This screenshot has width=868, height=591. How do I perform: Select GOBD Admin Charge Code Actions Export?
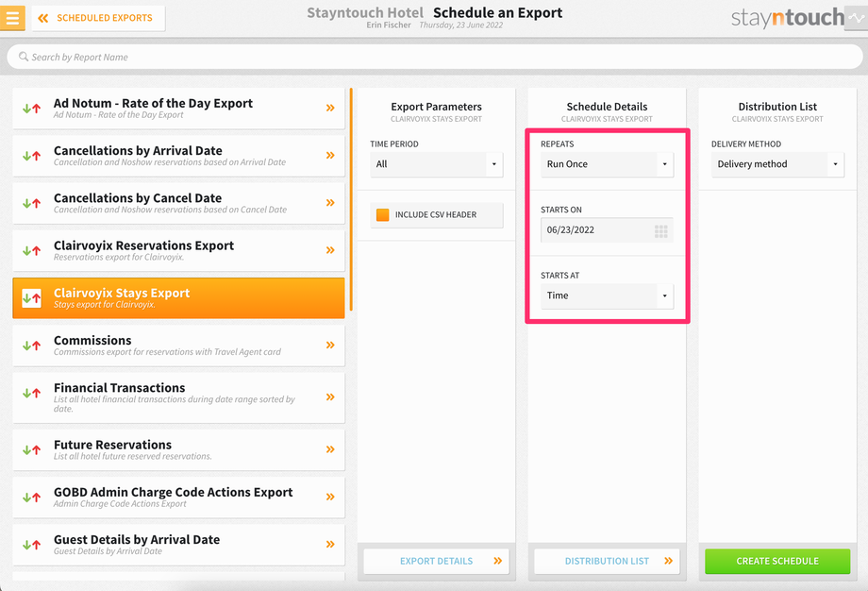pyautogui.click(x=178, y=498)
